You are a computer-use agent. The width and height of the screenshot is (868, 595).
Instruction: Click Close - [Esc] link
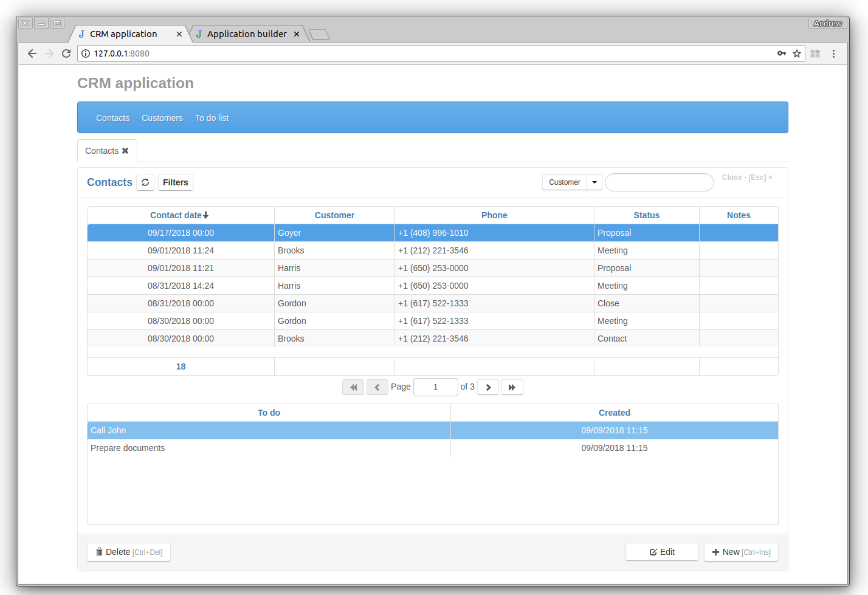[747, 177]
